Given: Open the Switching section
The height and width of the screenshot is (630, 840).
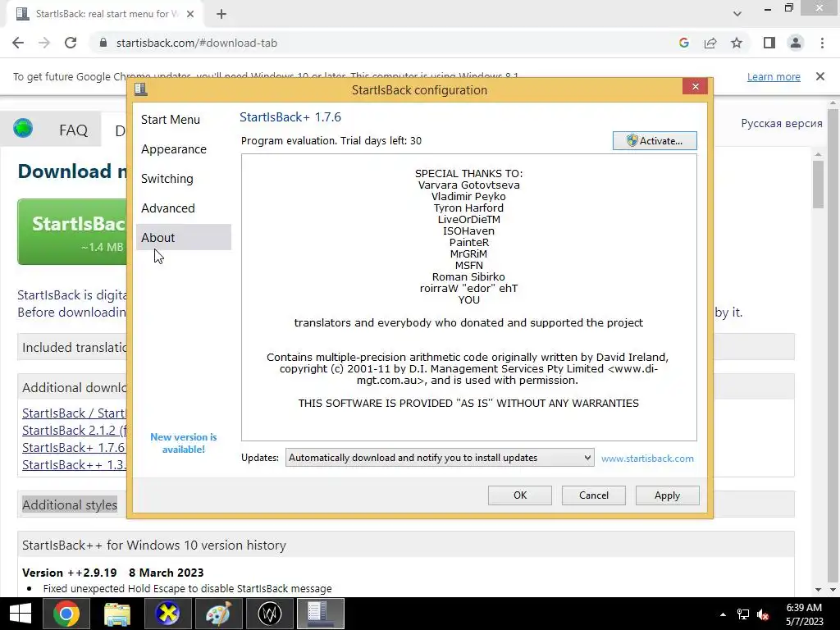Looking at the screenshot, I should (x=167, y=178).
